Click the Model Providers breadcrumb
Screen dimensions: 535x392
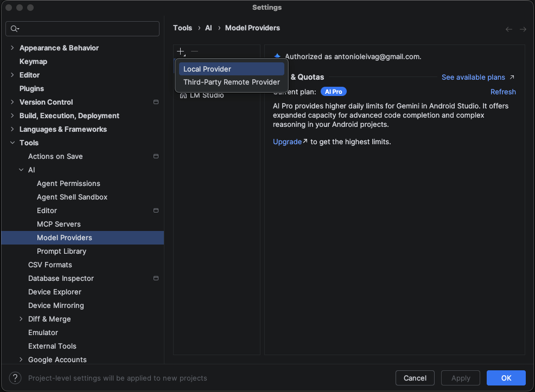(x=252, y=28)
